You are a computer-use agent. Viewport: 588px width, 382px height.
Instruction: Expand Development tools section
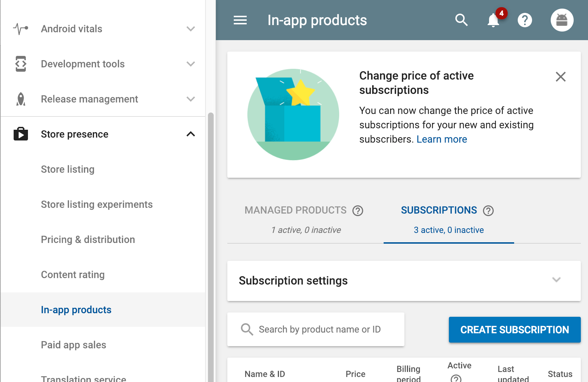pos(191,64)
